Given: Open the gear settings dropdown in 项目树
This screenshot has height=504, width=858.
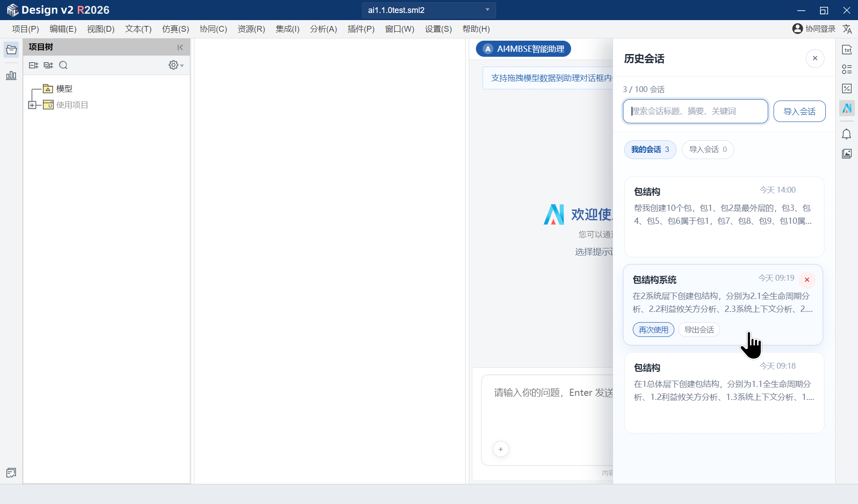Looking at the screenshot, I should point(176,65).
